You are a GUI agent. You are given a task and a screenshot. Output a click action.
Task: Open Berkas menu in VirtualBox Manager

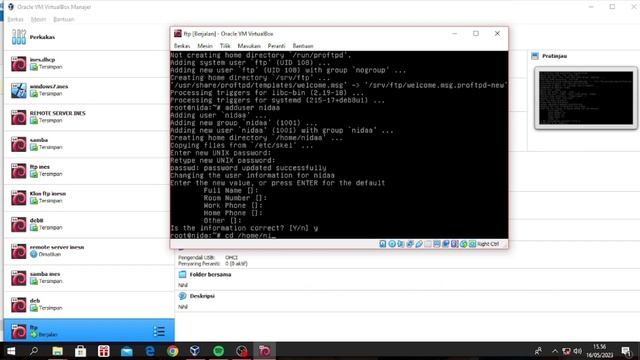pos(15,19)
